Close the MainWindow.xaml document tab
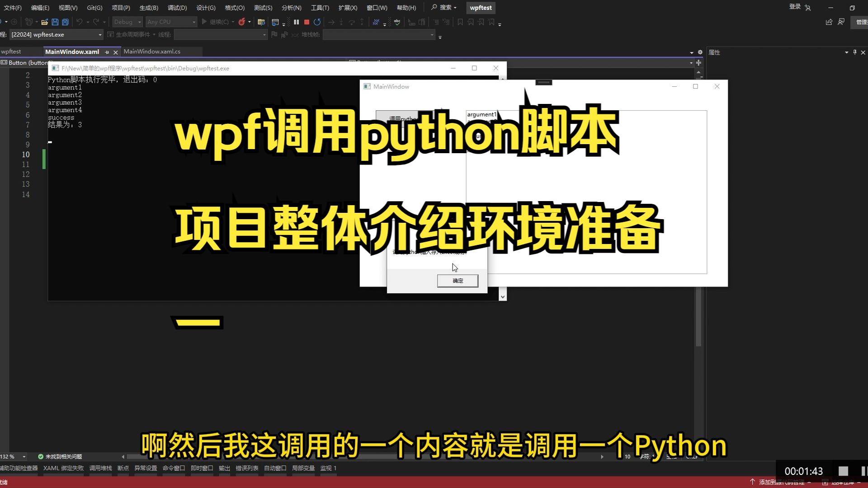Screen dimensions: 868x488 pyautogui.click(x=116, y=52)
